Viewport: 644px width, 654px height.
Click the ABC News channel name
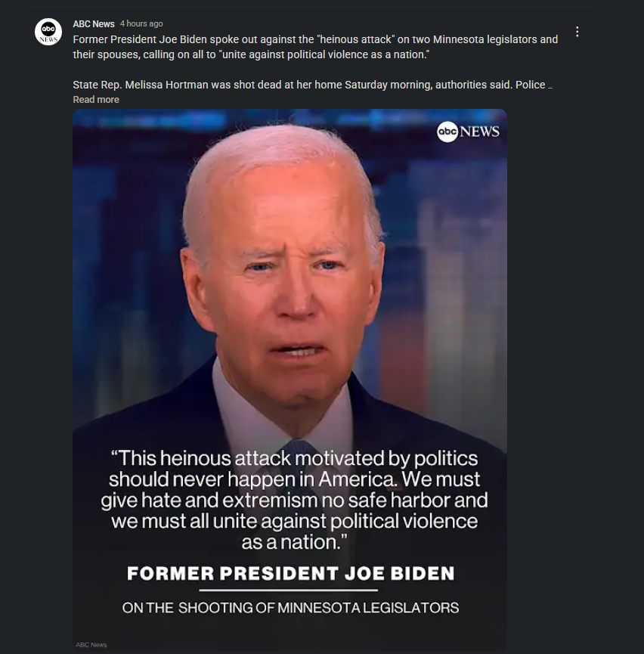point(94,23)
